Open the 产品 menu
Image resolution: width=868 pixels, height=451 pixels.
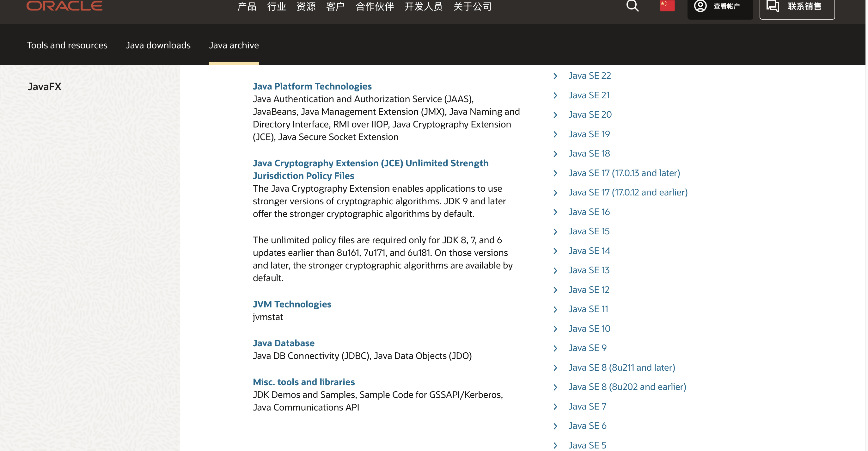247,6
